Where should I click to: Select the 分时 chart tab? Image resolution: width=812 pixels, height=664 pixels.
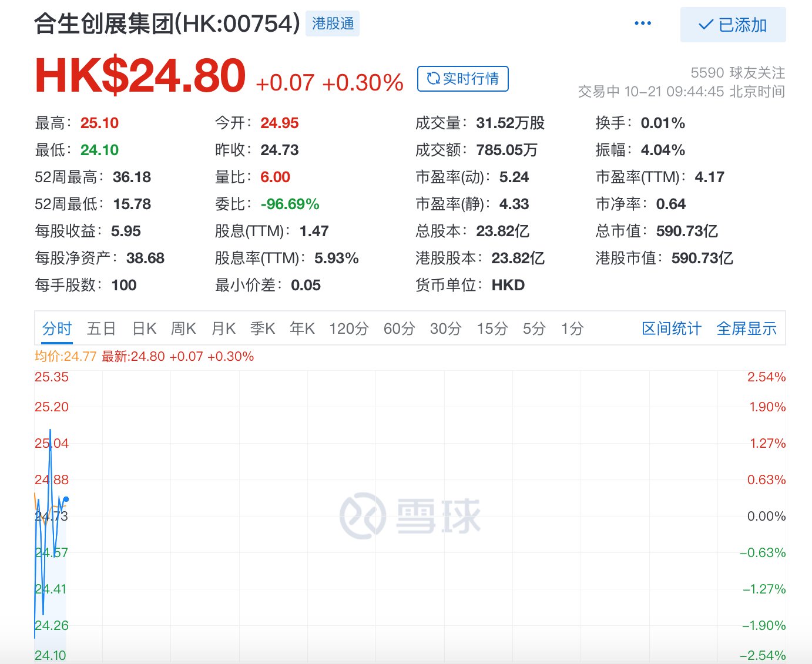(x=57, y=328)
